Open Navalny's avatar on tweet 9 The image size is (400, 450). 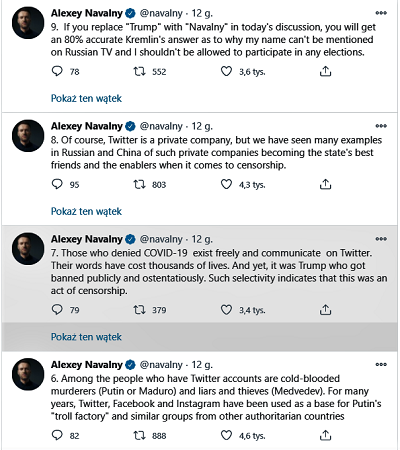pyautogui.click(x=28, y=23)
